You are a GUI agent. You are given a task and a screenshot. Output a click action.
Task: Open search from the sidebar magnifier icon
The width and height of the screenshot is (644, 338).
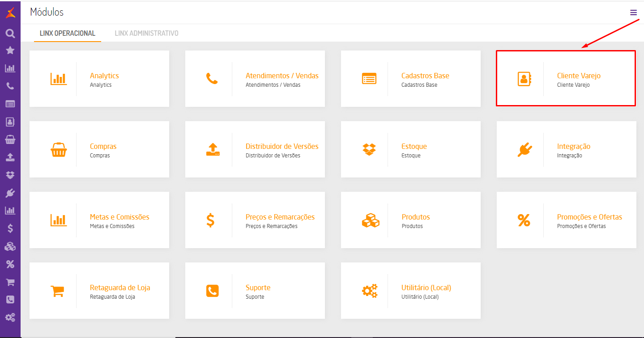pyautogui.click(x=10, y=33)
